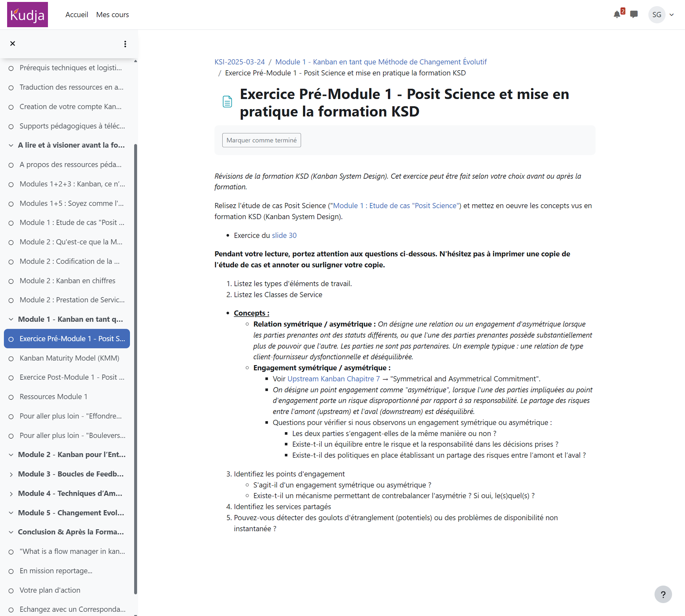Toggle completion circle for Votre plan d'action
The width and height of the screenshot is (685, 616).
(x=11, y=591)
